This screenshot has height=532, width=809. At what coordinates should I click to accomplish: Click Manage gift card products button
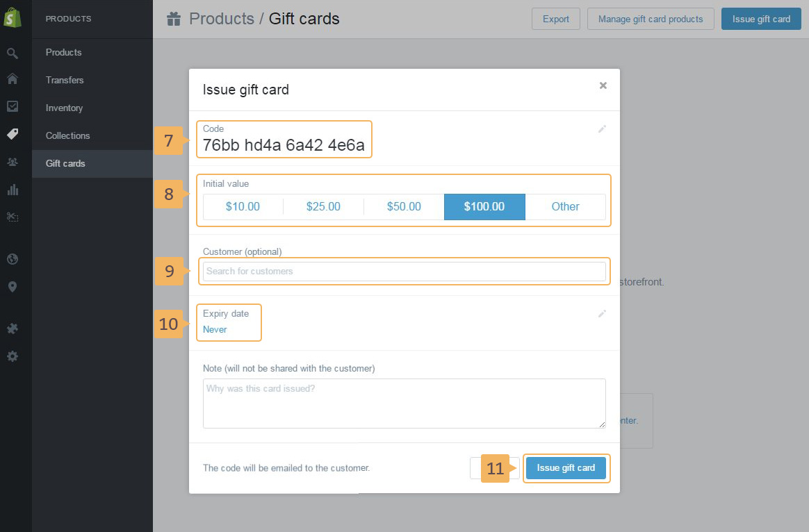[x=650, y=19]
